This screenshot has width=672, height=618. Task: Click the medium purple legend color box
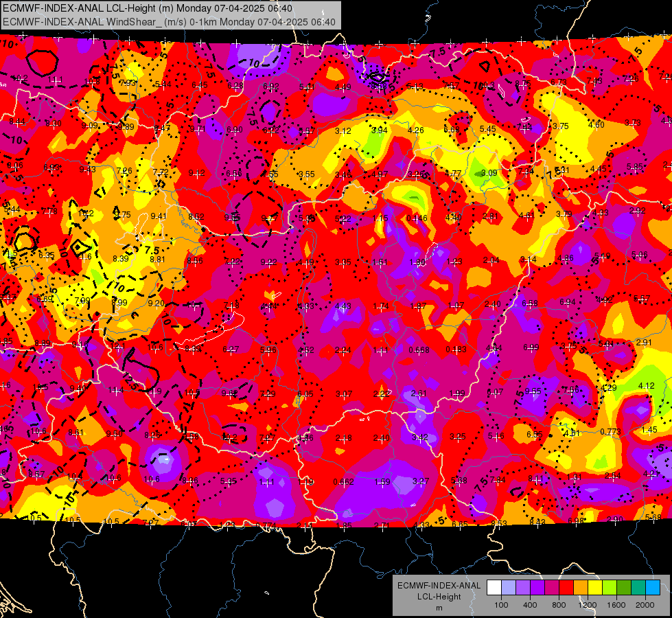523,588
